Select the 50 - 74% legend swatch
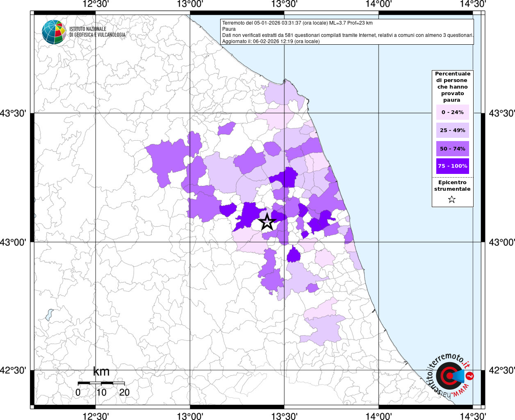Viewport: 515px width, 420px height. pos(452,149)
